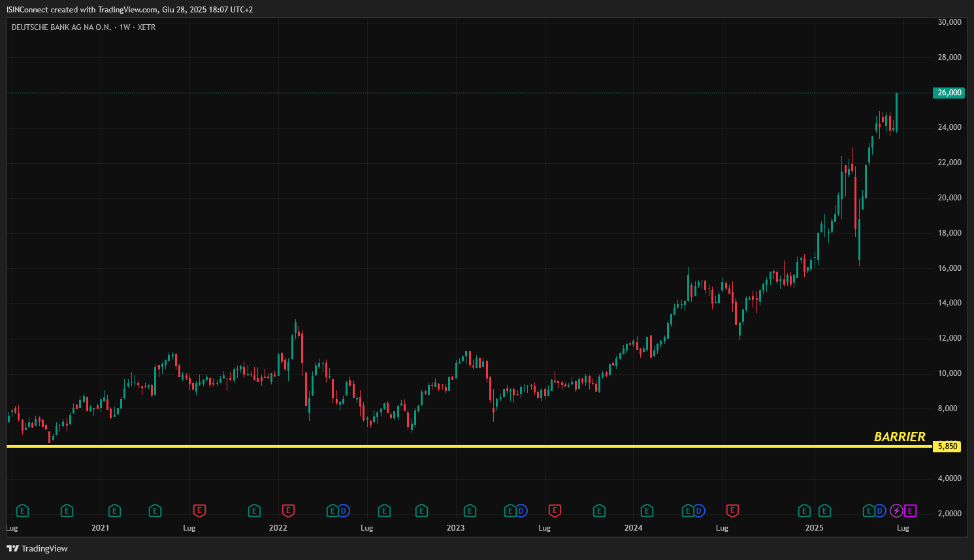Open the green E marker paired with 2024's dividend D

click(x=688, y=510)
